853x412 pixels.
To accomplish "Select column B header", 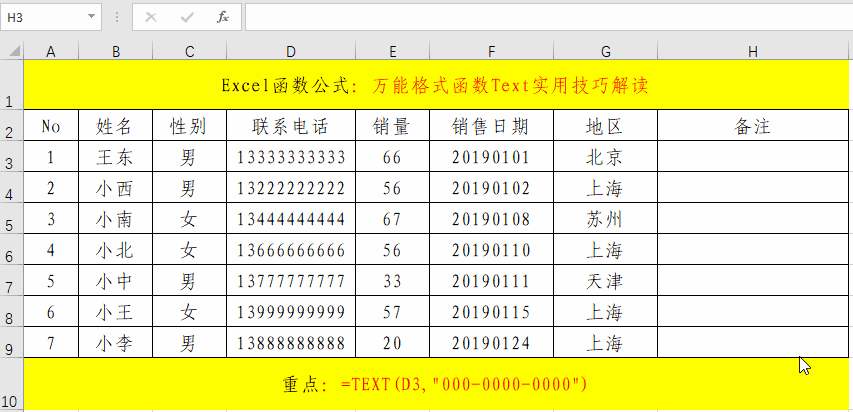I will pyautogui.click(x=115, y=51).
